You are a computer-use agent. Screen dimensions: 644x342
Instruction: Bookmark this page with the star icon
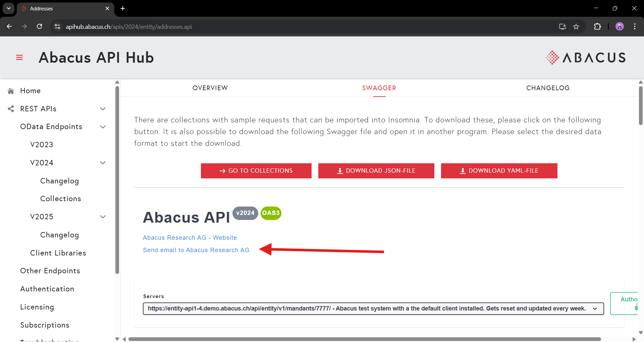pos(576,26)
